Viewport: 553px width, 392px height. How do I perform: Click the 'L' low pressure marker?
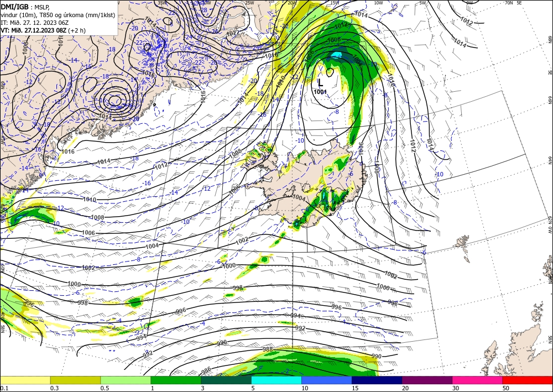pyautogui.click(x=320, y=83)
